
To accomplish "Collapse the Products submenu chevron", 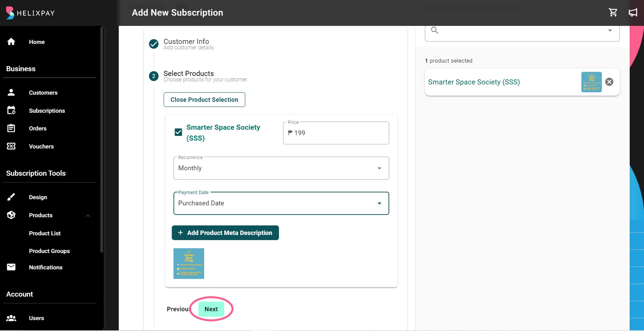I will pyautogui.click(x=88, y=216).
